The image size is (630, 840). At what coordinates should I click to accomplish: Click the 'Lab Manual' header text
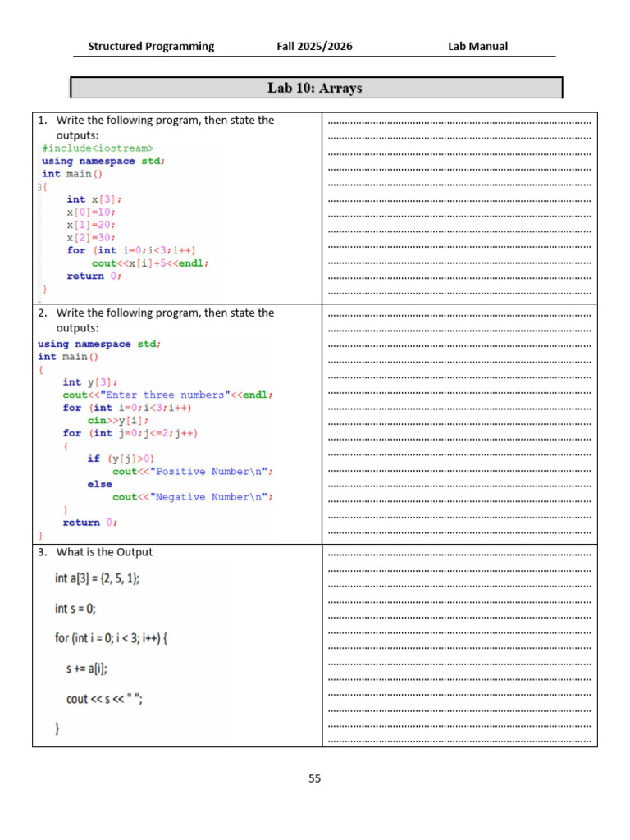(x=478, y=47)
